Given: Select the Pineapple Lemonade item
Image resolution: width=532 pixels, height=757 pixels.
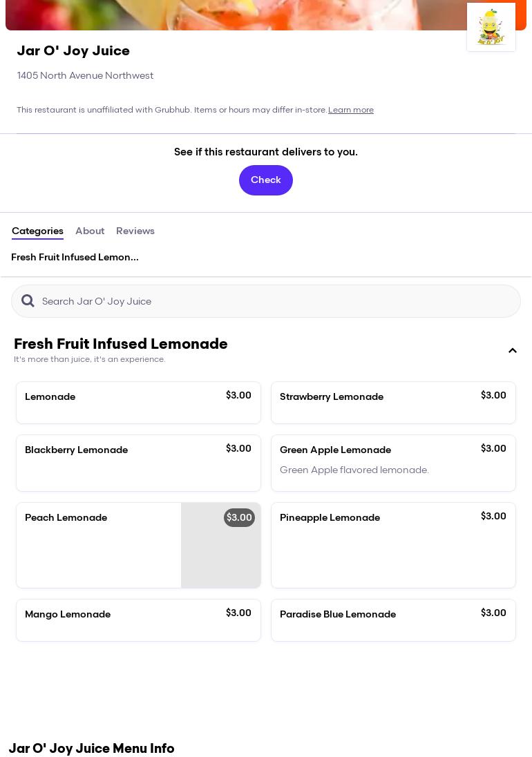Looking at the screenshot, I should 393,545.
